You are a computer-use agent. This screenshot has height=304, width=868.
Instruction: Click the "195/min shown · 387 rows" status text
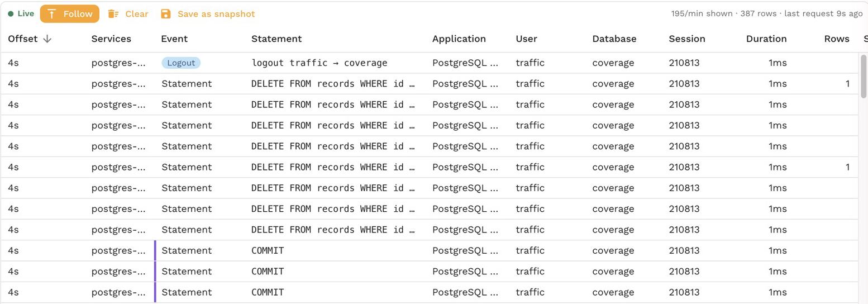pyautogui.click(x=724, y=13)
